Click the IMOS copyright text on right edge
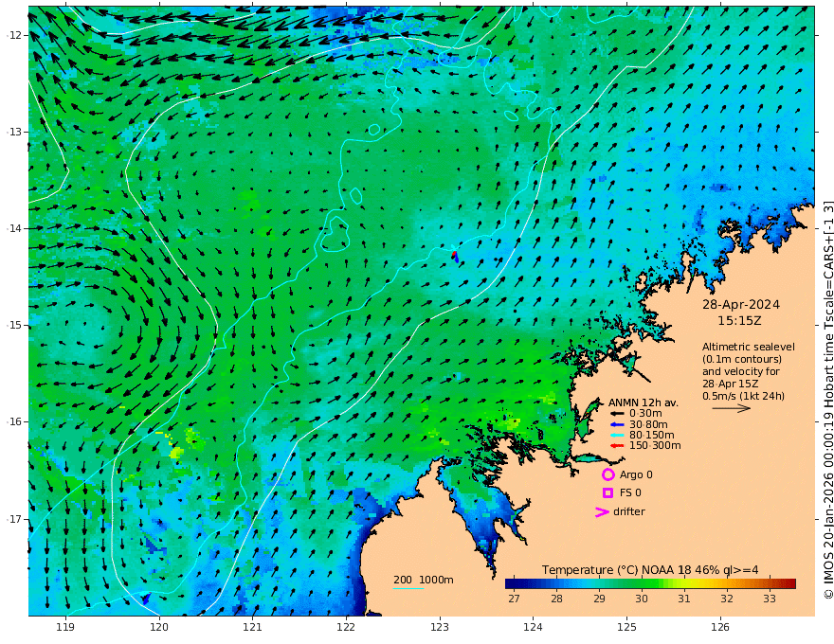 pos(828,400)
